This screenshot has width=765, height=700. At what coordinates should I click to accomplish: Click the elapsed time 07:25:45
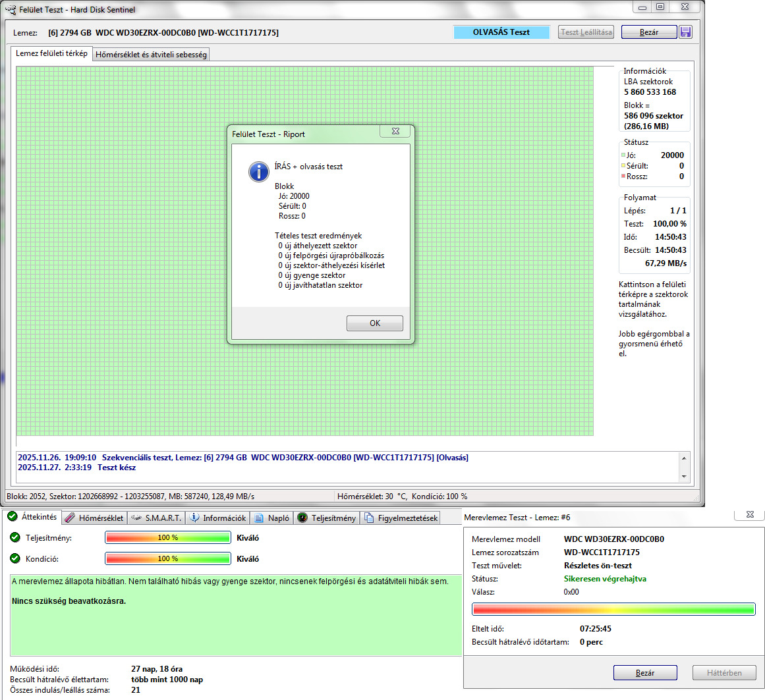(595, 629)
